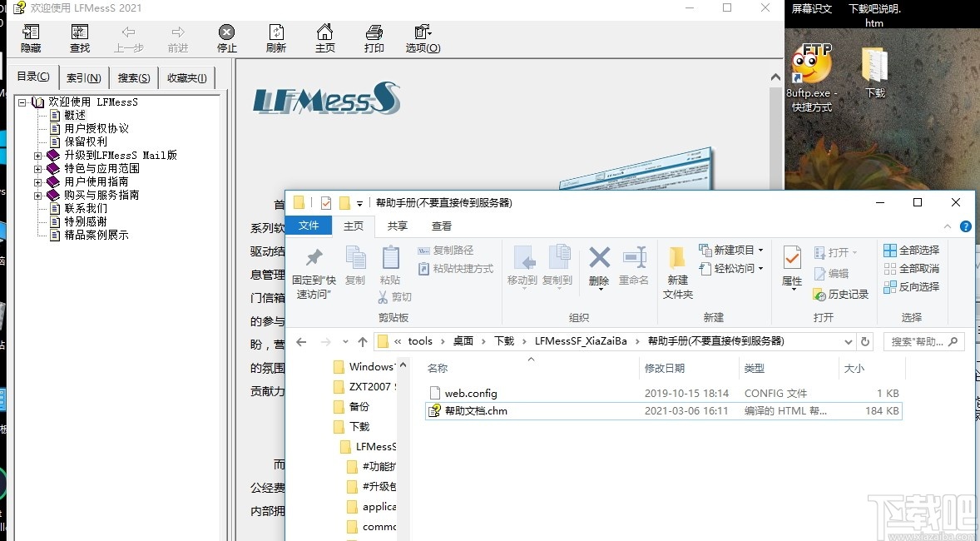This screenshot has width=980, height=541.
Task: Print the help topic using 打印 icon
Action: click(374, 38)
